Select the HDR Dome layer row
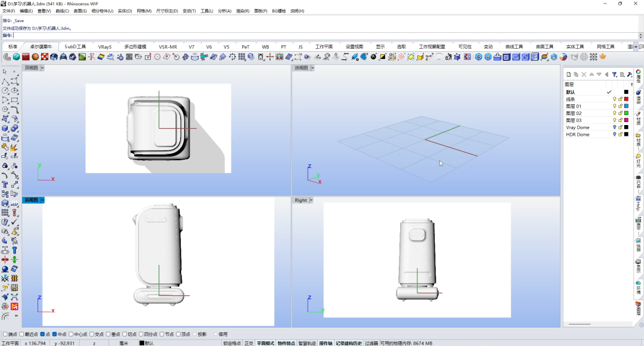The image size is (644, 346). click(x=597, y=135)
